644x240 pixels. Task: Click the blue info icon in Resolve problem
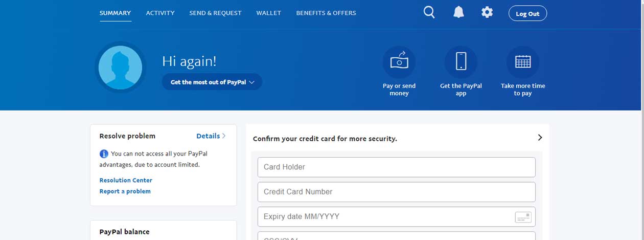104,154
